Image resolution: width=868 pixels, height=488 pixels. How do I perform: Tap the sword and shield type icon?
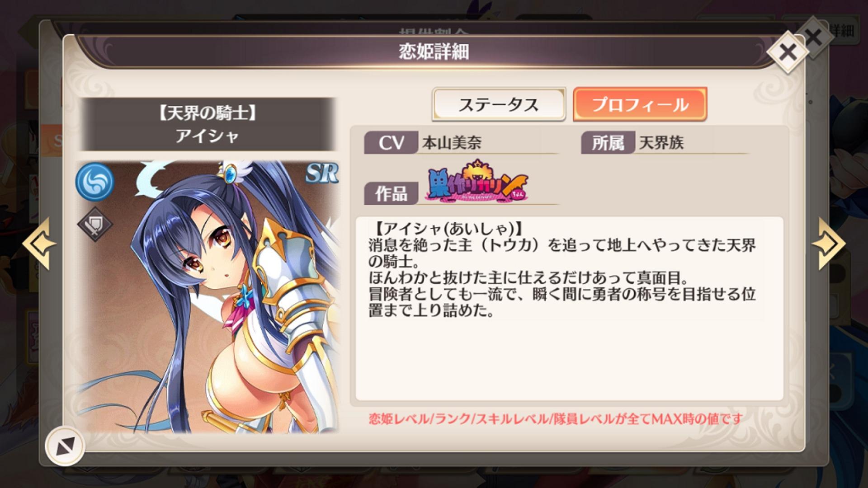(x=95, y=224)
